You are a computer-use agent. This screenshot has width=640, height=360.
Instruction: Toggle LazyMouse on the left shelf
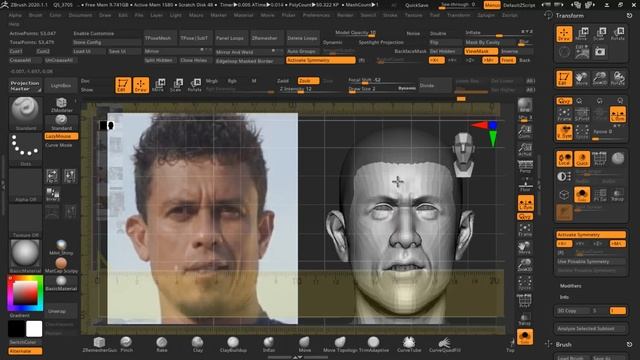point(61,136)
